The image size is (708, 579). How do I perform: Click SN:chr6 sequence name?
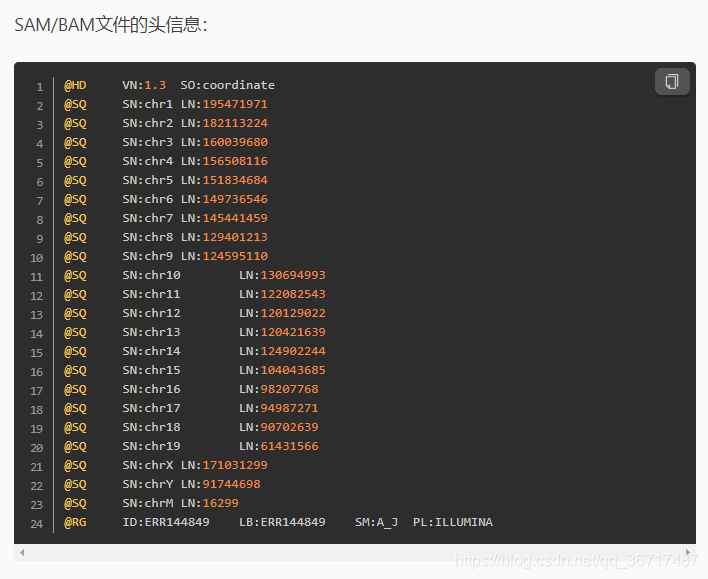pos(148,199)
